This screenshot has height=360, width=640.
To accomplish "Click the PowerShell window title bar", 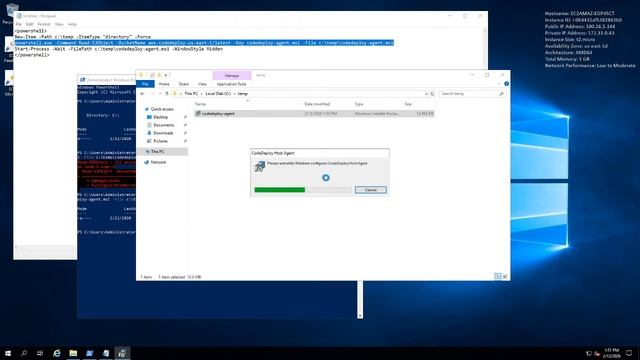I will click(x=107, y=80).
